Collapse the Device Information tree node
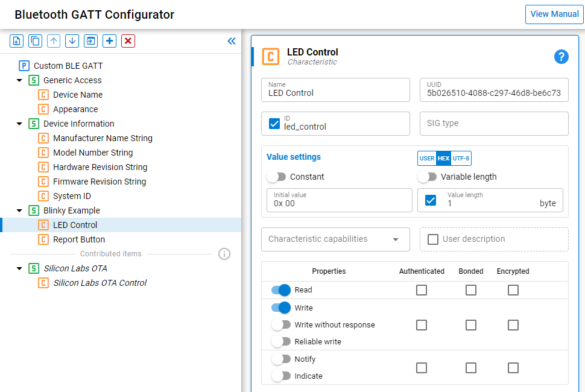 [19, 124]
